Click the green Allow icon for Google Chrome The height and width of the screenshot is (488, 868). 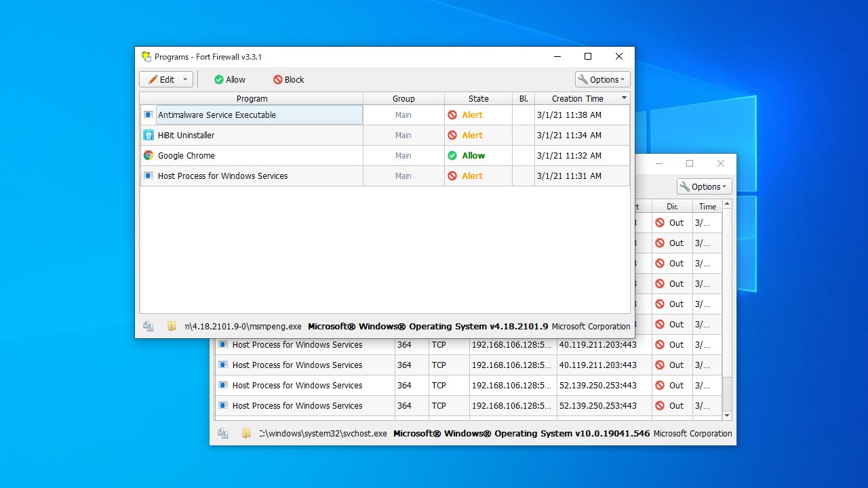pos(452,155)
